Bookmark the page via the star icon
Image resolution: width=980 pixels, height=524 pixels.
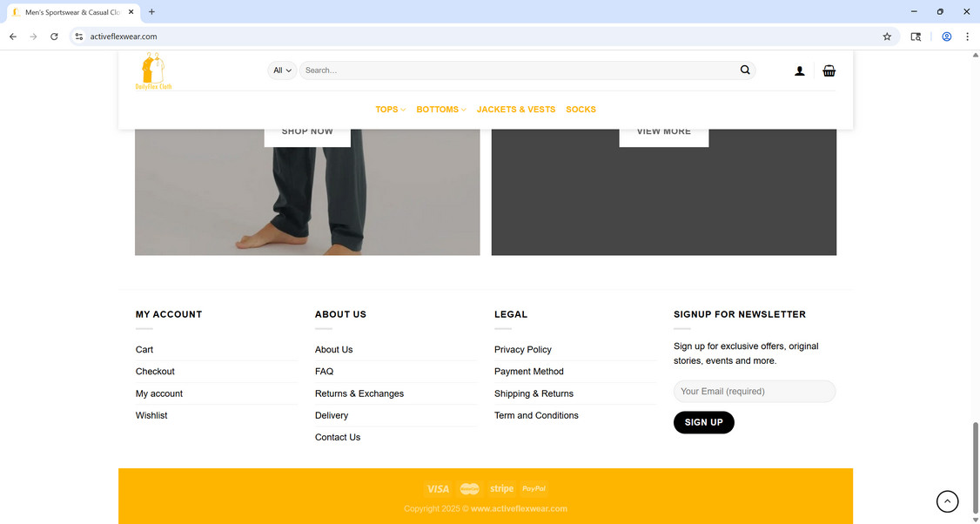[x=887, y=37]
